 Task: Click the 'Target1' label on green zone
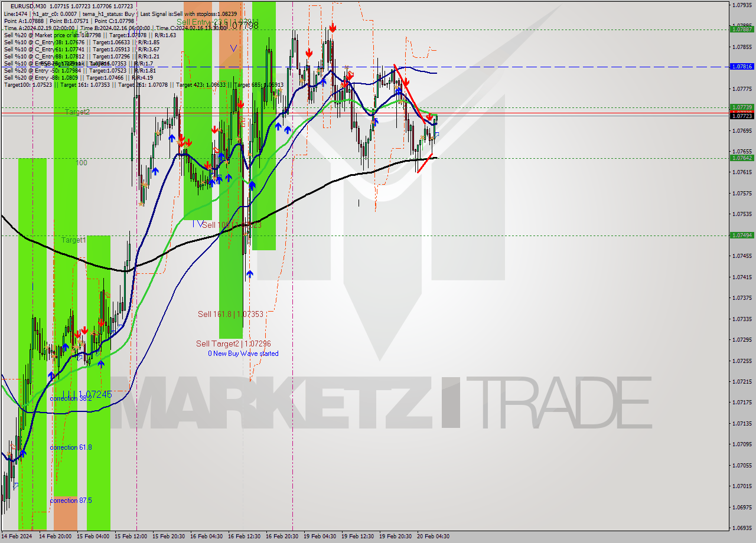pyautogui.click(x=74, y=240)
